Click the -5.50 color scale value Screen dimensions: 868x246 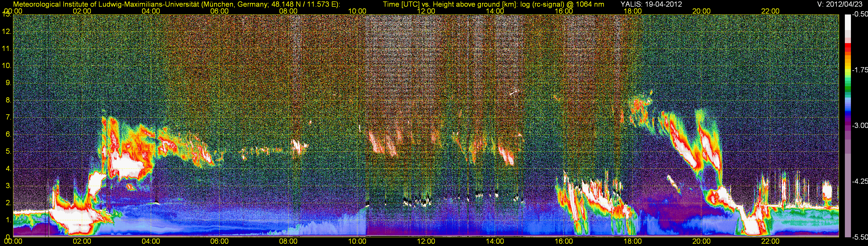pos(860,237)
